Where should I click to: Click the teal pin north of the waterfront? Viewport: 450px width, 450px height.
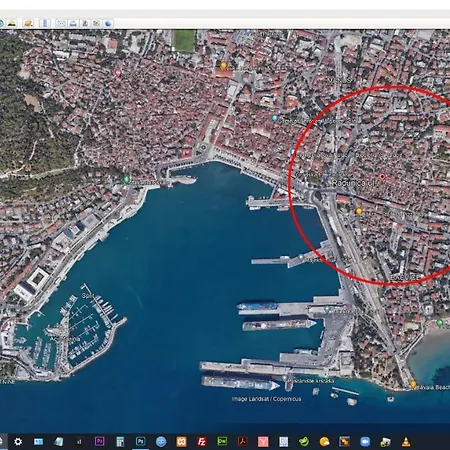coord(275,118)
